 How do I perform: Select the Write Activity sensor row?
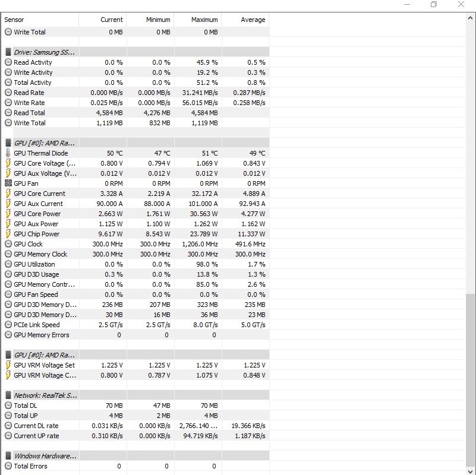(x=135, y=72)
